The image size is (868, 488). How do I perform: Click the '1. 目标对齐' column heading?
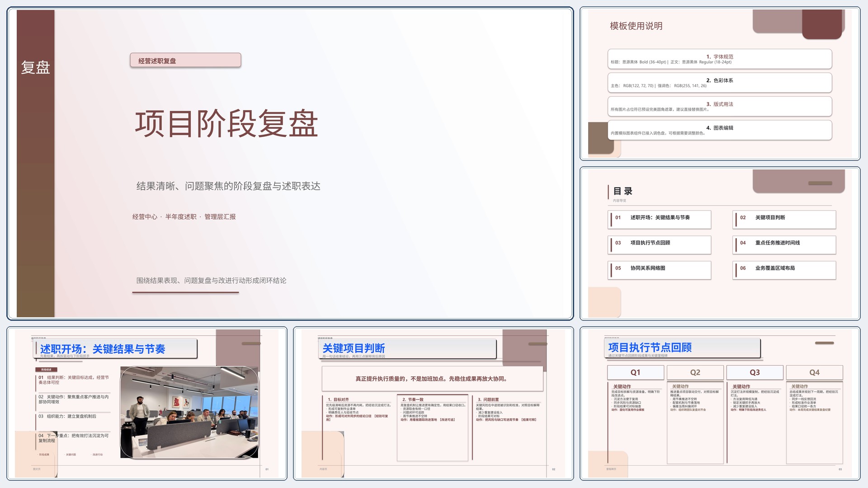338,399
